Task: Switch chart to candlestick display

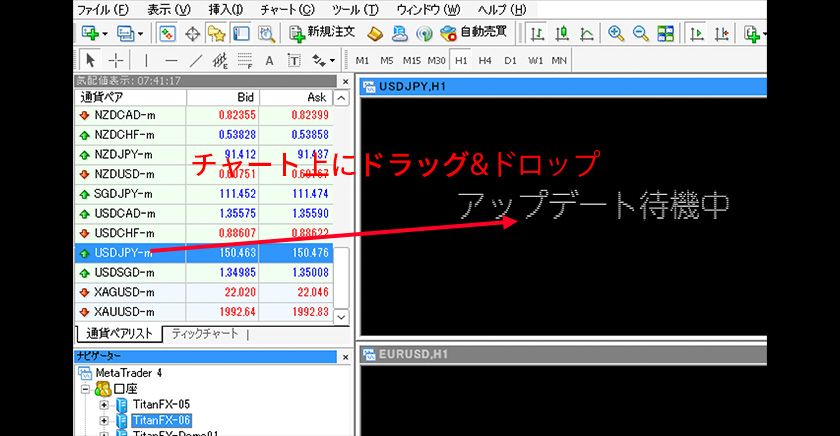Action: click(562, 33)
